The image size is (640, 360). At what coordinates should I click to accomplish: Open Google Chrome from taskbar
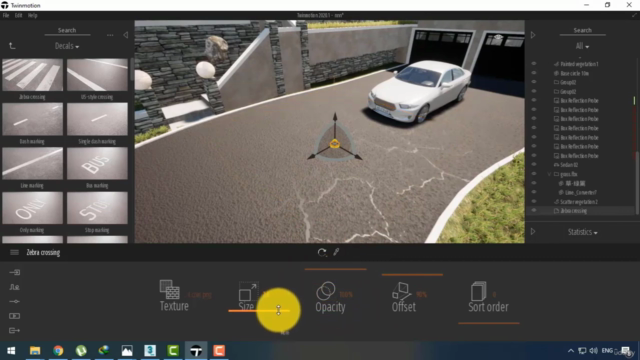tap(58, 351)
